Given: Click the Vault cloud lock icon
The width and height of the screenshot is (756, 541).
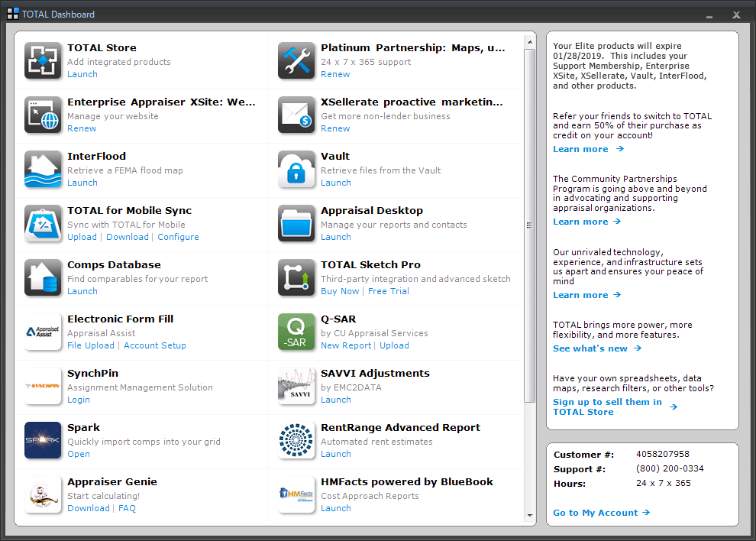Looking at the screenshot, I should point(296,169).
